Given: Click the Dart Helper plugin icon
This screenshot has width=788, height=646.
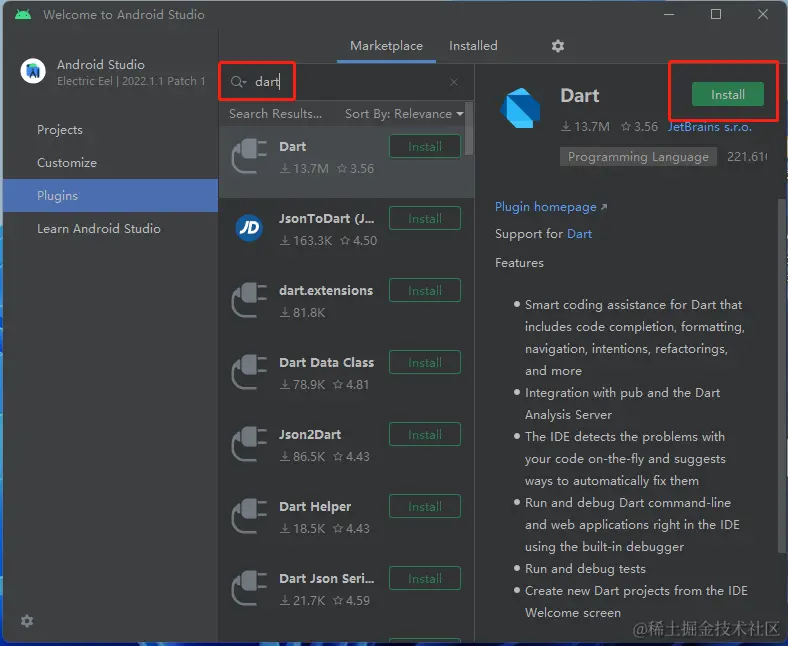Looking at the screenshot, I should pyautogui.click(x=249, y=516).
